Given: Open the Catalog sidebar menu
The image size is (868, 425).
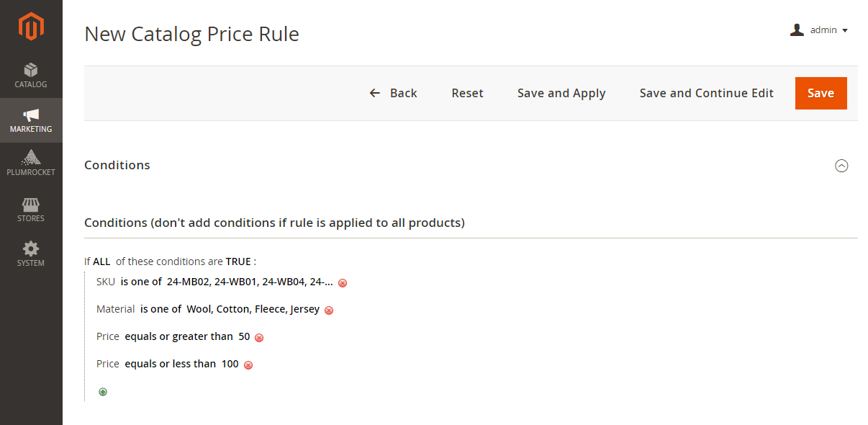Looking at the screenshot, I should (x=31, y=76).
